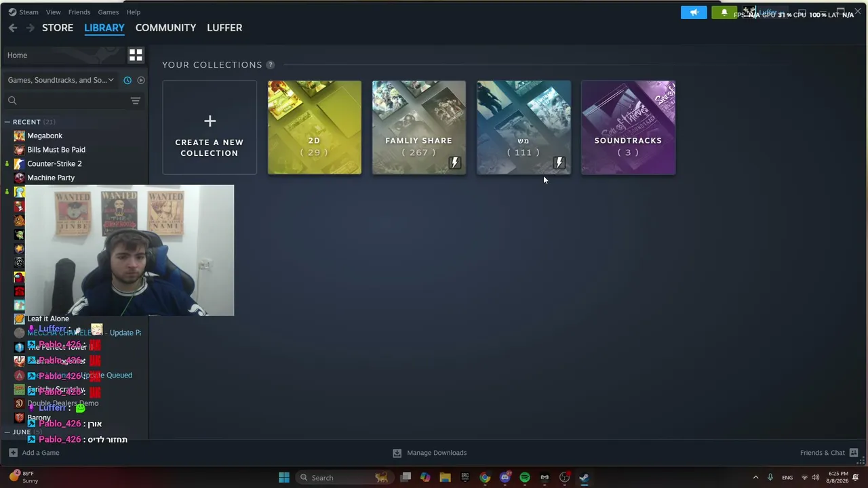
Task: Open the LUFFER profile tab
Action: [x=224, y=28]
